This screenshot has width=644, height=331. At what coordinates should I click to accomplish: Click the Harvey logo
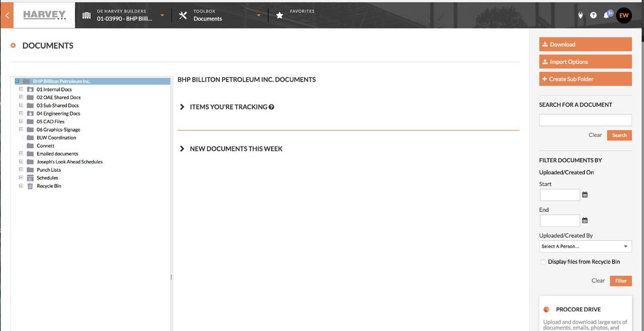coord(44,15)
